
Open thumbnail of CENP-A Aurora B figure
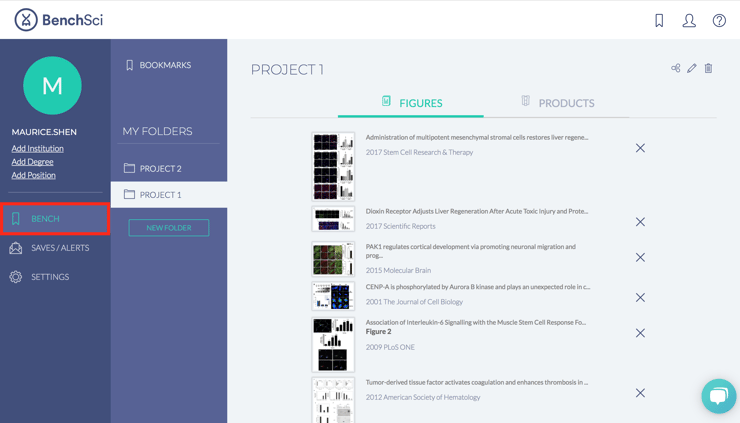pyautogui.click(x=333, y=296)
